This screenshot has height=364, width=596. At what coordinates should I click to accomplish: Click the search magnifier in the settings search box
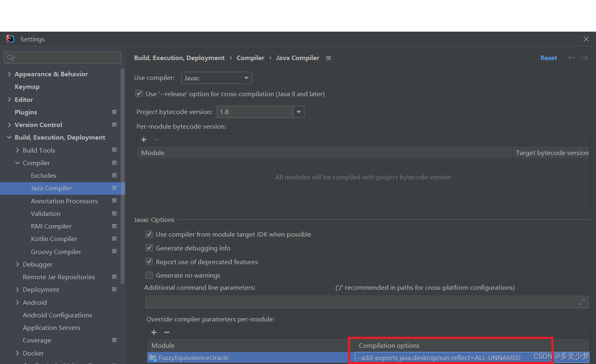11,57
